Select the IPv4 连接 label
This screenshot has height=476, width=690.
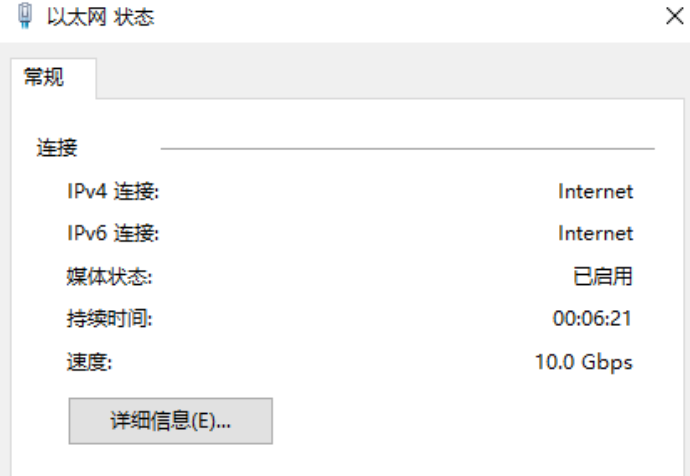coord(113,191)
